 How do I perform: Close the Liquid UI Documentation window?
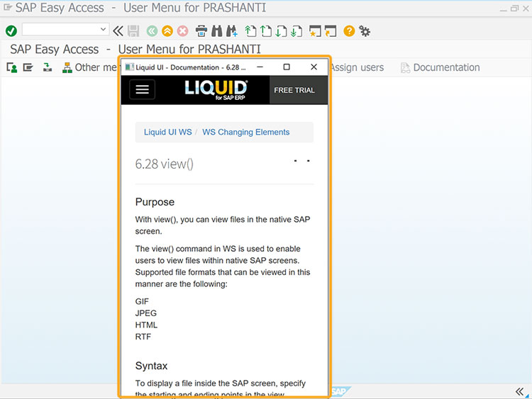coord(314,67)
